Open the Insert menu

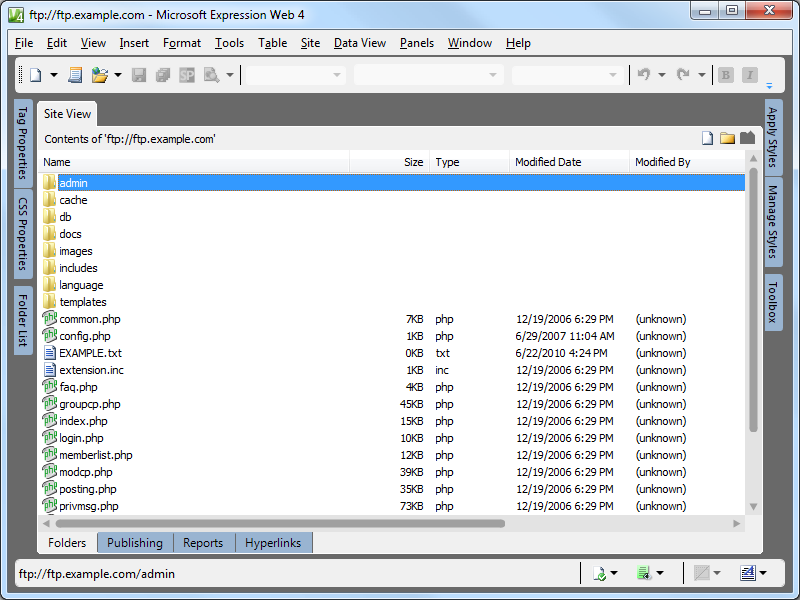(134, 43)
